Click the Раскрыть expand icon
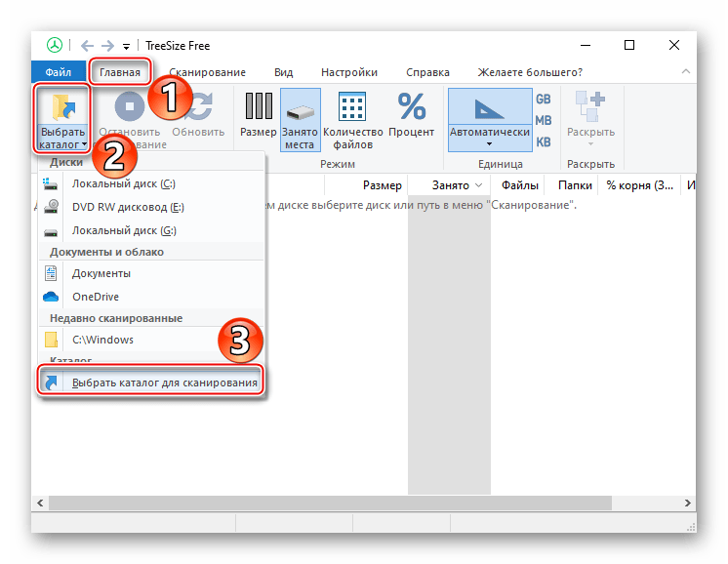The height and width of the screenshot is (564, 728). click(x=590, y=106)
